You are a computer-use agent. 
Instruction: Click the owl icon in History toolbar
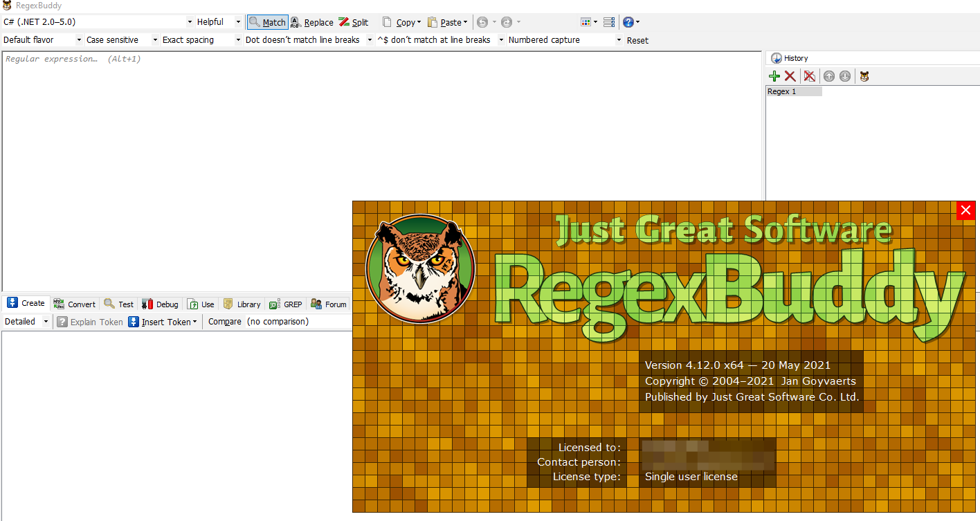(x=864, y=76)
